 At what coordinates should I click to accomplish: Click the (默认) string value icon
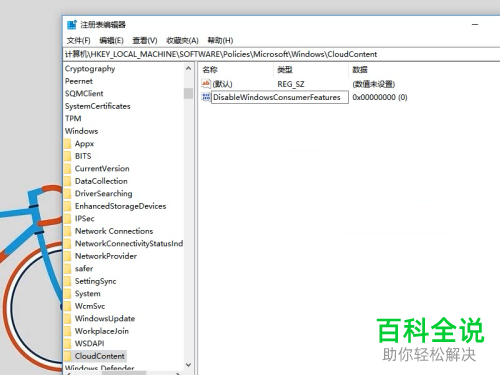coord(206,84)
